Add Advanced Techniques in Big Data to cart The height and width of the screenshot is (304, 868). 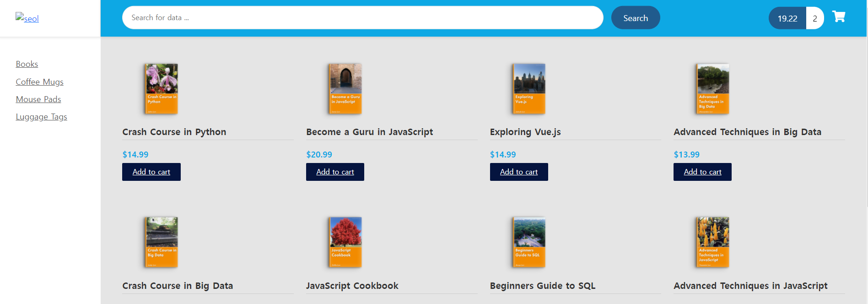[702, 172]
